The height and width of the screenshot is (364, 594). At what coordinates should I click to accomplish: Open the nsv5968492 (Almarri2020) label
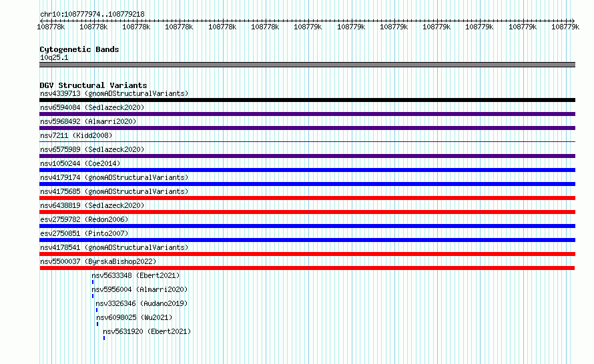pos(88,121)
